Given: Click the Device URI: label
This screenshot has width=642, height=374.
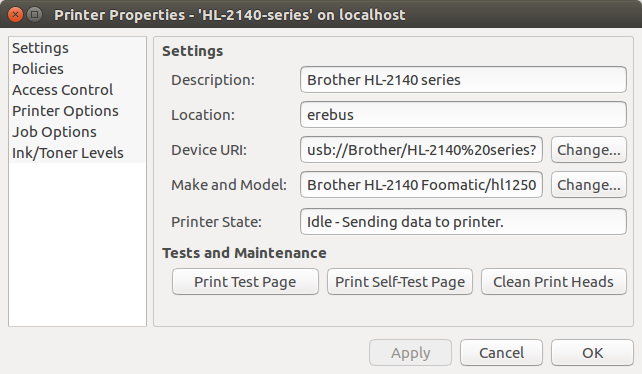Looking at the screenshot, I should [x=209, y=150].
